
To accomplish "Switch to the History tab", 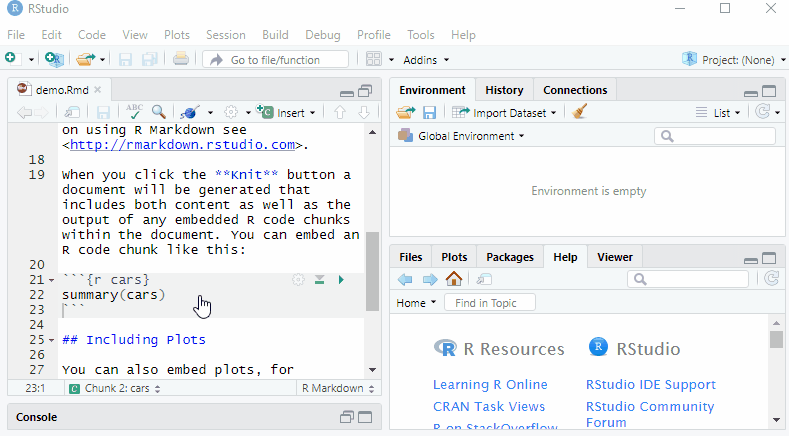I will pos(504,90).
